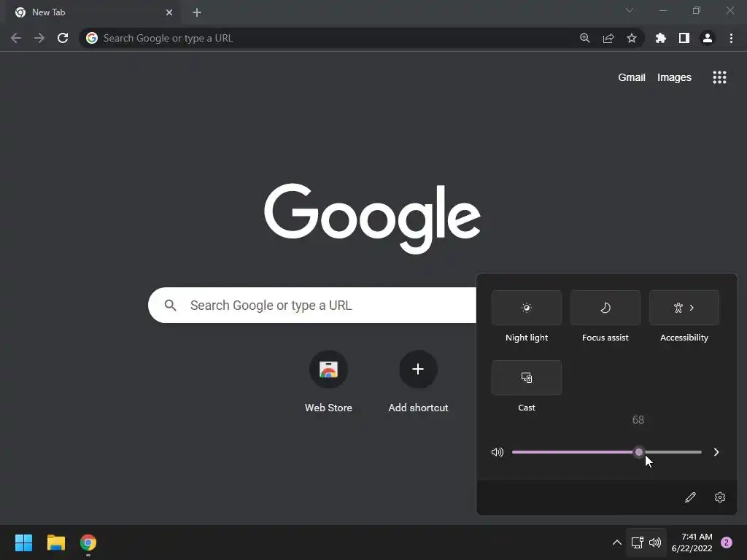This screenshot has height=560, width=747.
Task: Go forward with the browser forward arrow
Action: (39, 38)
